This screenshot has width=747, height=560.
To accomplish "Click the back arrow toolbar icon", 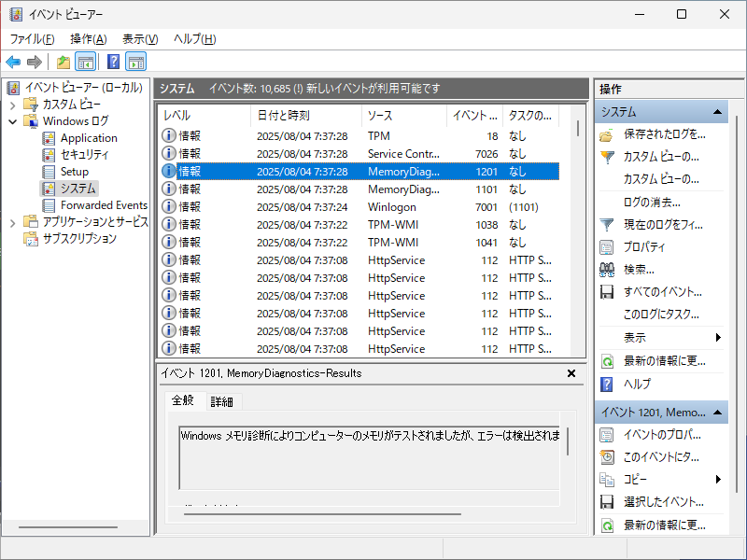I will click(13, 62).
